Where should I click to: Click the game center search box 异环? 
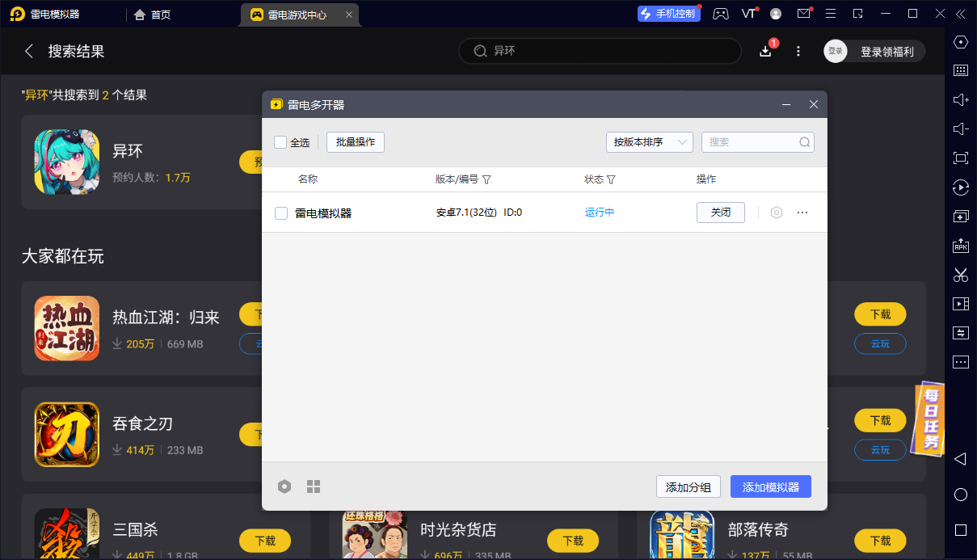point(600,51)
